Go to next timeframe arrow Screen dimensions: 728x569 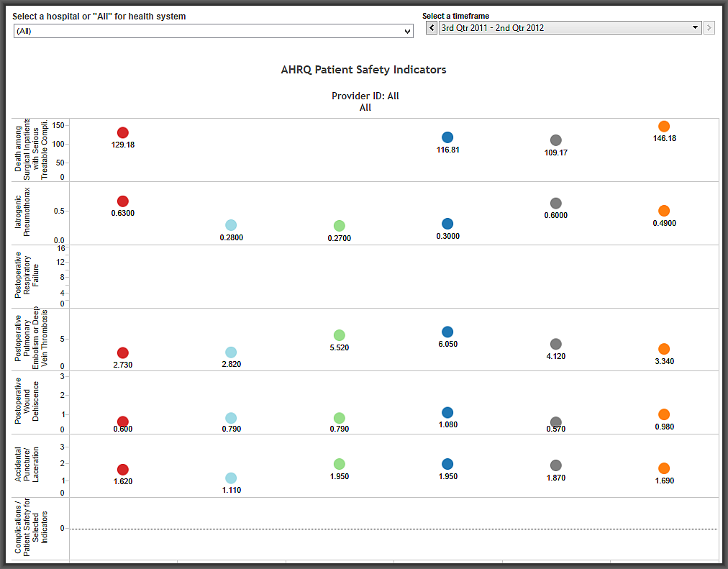(x=709, y=28)
